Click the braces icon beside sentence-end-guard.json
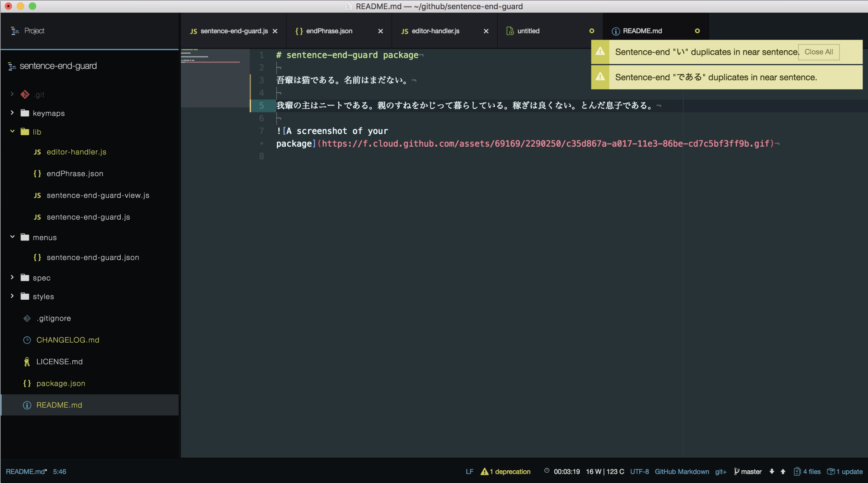 (37, 257)
